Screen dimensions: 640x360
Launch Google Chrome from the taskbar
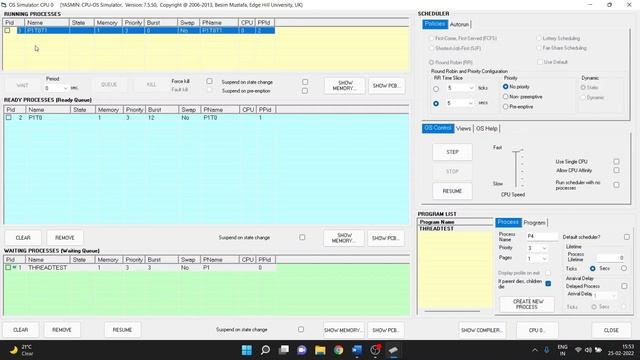pyautogui.click(x=338, y=350)
